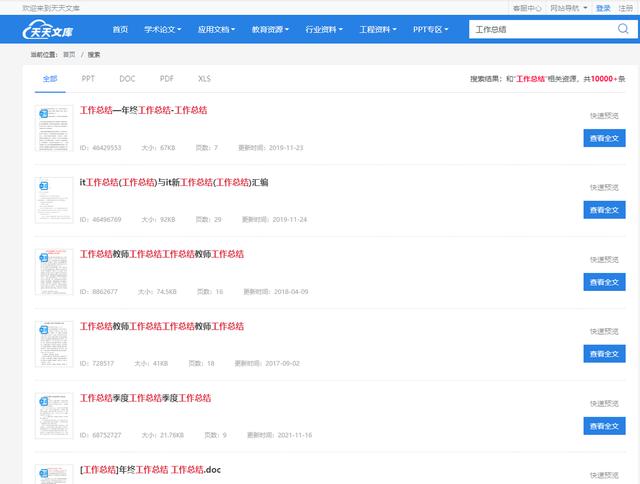The width and height of the screenshot is (640, 484).
Task: Expand the 工程资料 dropdown menu
Action: coord(378,29)
